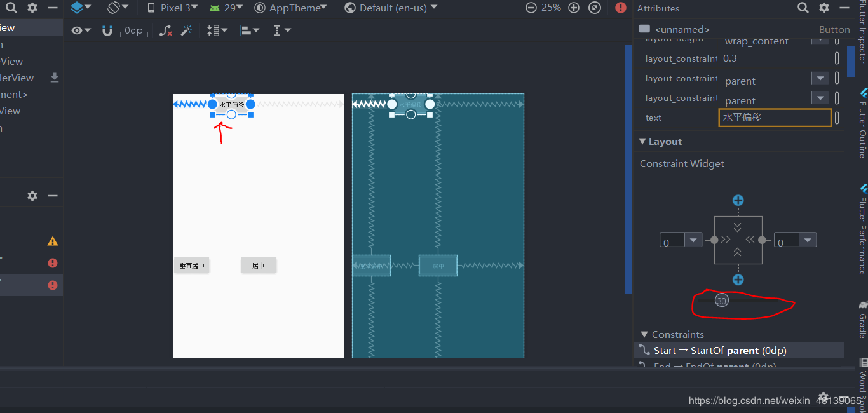Screen dimensions: 868x413
Task: Open the Gradle side tab
Action: (862, 321)
